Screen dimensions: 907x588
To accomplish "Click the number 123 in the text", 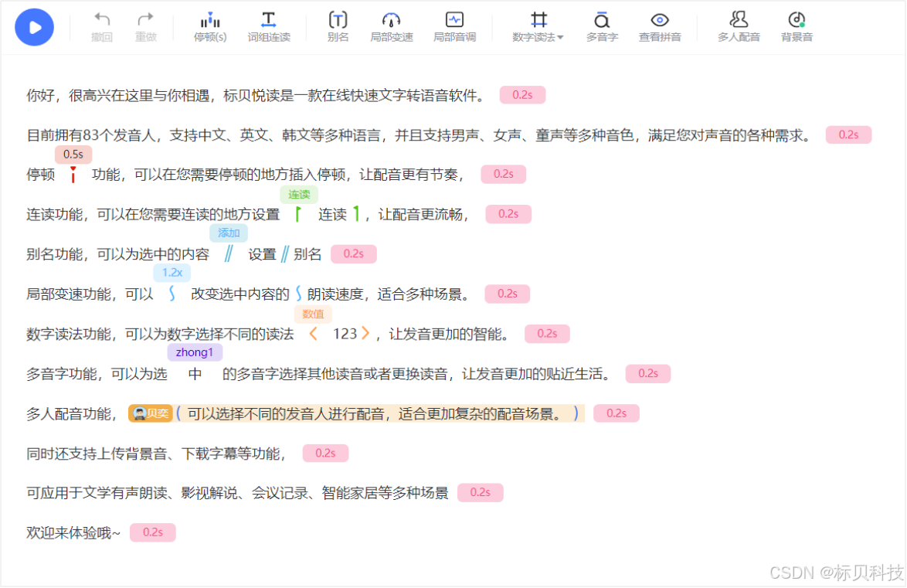I will tap(345, 334).
